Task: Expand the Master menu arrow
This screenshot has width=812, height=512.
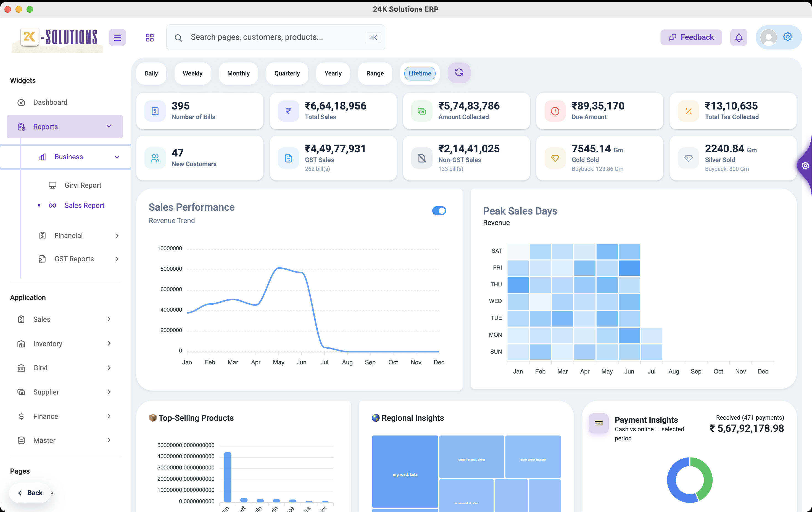Action: 109,440
